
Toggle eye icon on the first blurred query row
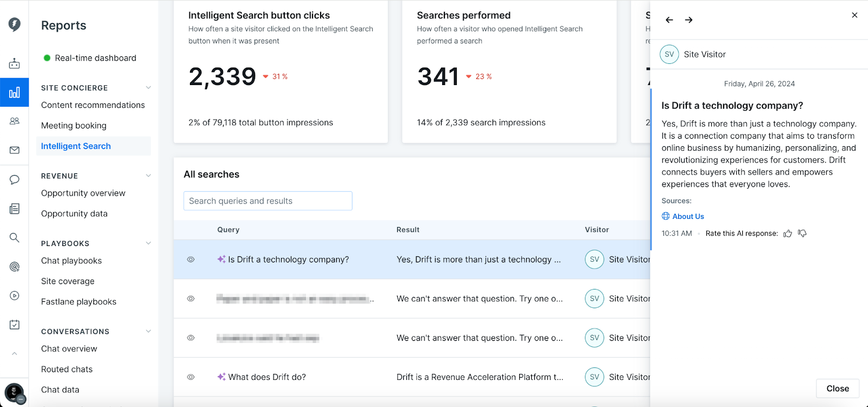[x=191, y=299]
